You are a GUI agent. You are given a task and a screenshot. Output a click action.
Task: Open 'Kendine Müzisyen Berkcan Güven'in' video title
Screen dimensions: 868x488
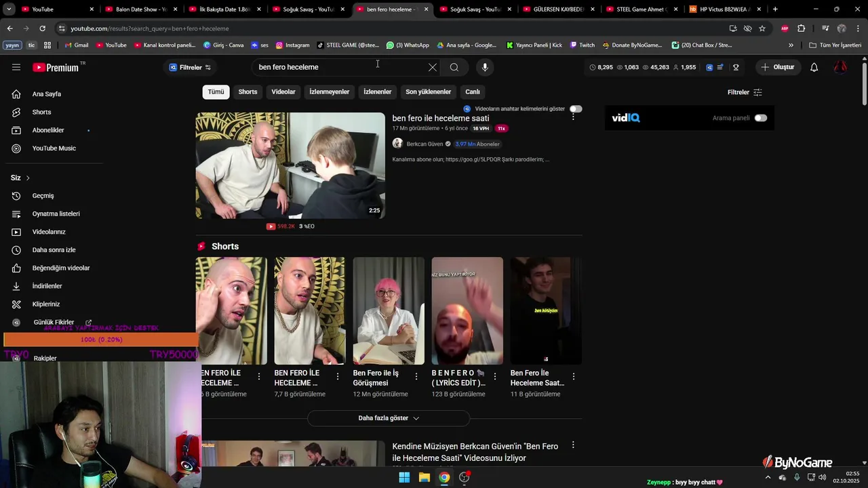point(475,452)
